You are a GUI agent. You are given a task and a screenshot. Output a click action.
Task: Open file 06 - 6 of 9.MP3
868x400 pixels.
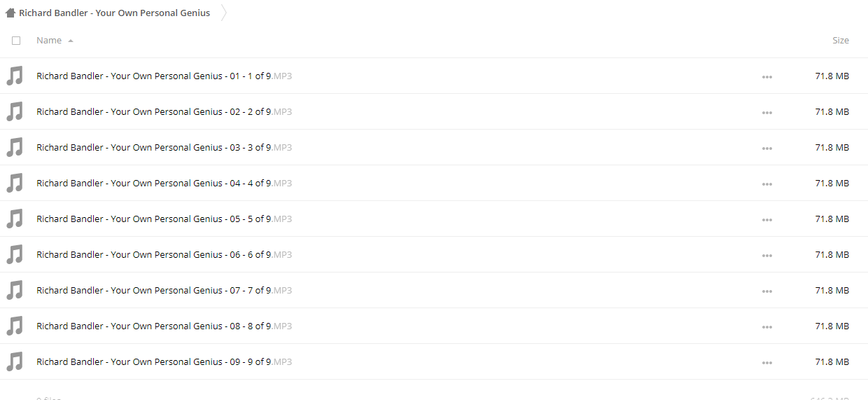pyautogui.click(x=164, y=254)
